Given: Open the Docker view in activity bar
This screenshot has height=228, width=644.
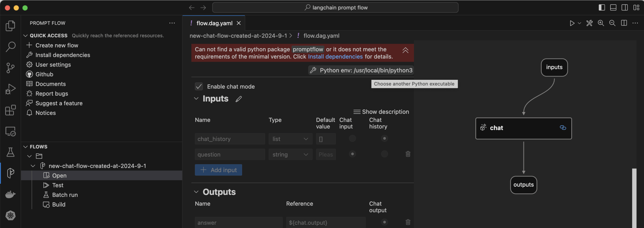Looking at the screenshot, I should point(11,194).
